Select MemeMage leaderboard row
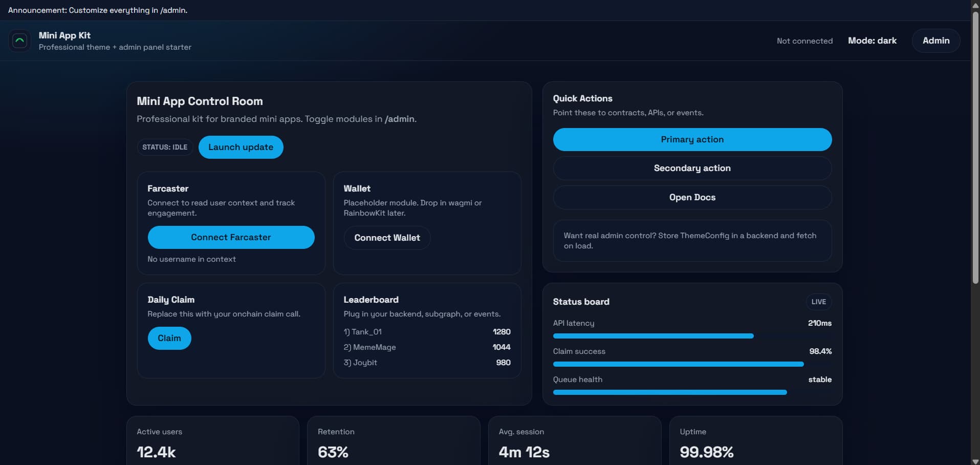Screen dimensions: 980x465 pyautogui.click(x=427, y=347)
